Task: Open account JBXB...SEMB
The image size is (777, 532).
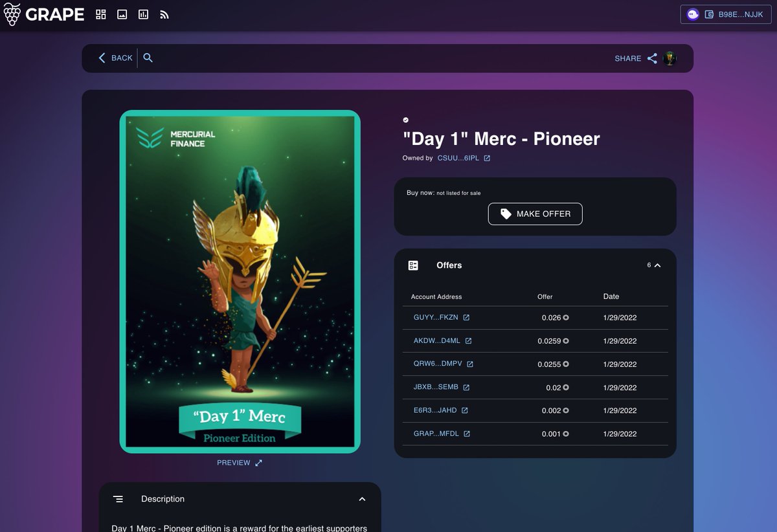Action: pyautogui.click(x=436, y=387)
